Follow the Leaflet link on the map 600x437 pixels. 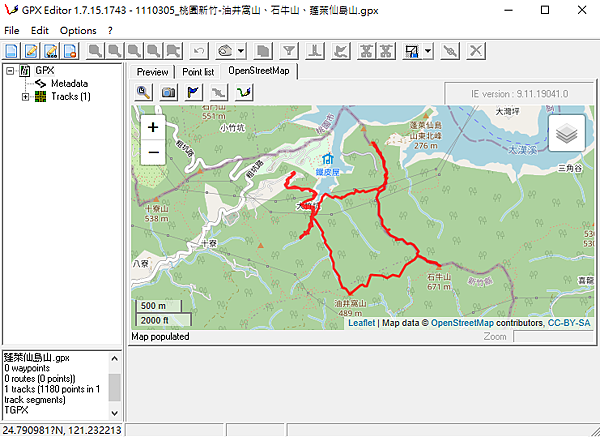[x=362, y=323]
